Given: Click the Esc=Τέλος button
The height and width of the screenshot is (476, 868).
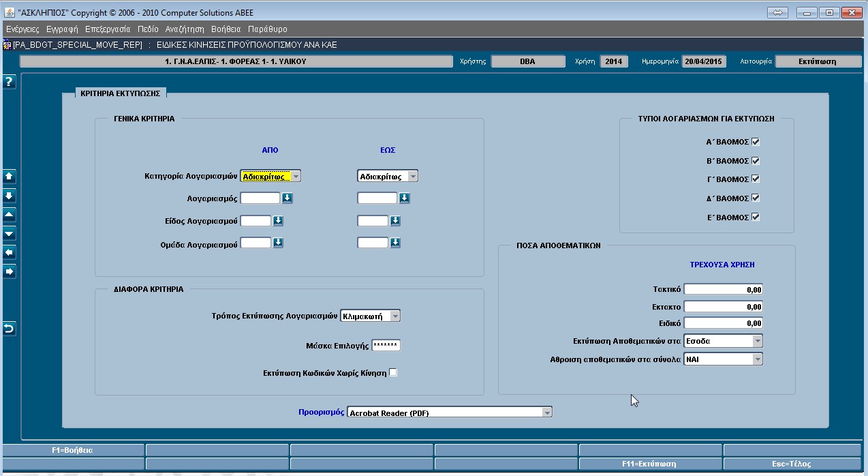Looking at the screenshot, I should tap(792, 464).
